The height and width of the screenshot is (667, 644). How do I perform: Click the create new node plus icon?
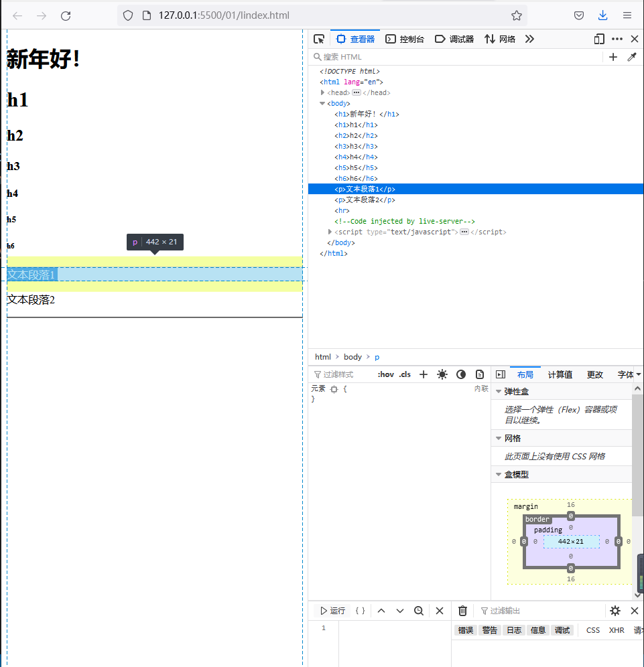click(613, 57)
